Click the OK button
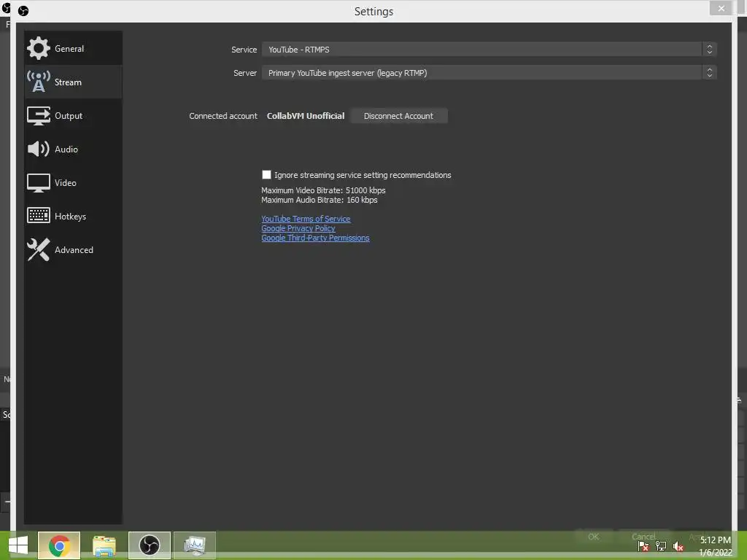The height and width of the screenshot is (560, 747). [593, 537]
